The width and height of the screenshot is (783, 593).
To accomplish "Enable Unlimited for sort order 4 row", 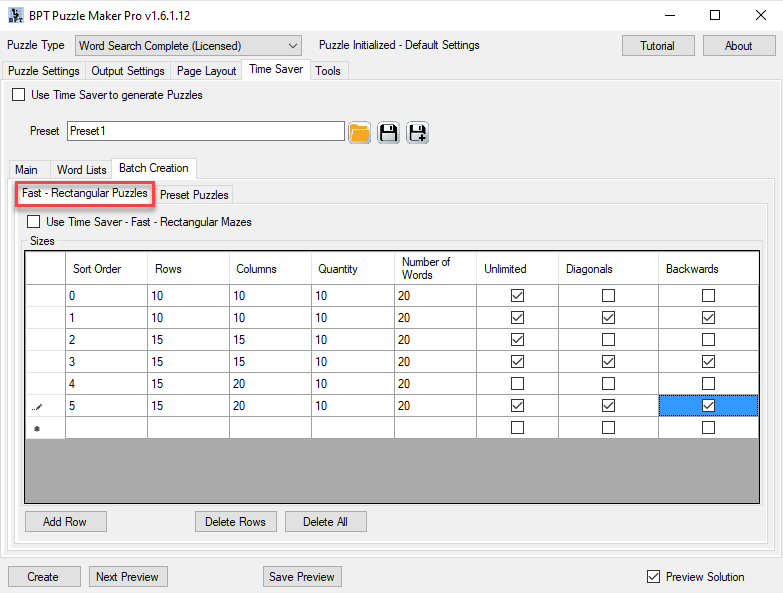I will (x=517, y=384).
